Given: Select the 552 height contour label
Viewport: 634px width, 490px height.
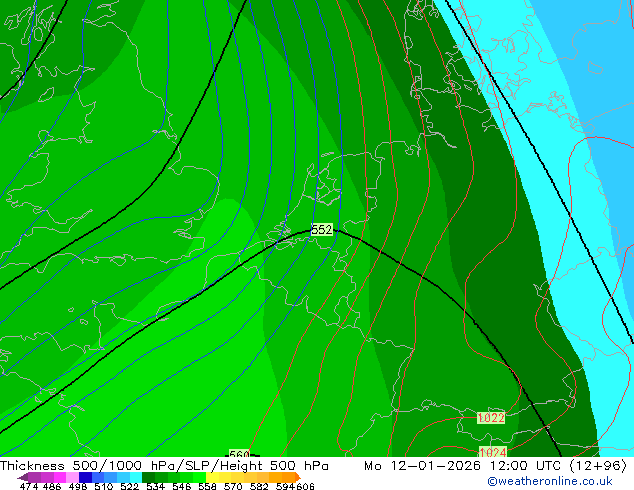Looking at the screenshot, I should click(322, 230).
